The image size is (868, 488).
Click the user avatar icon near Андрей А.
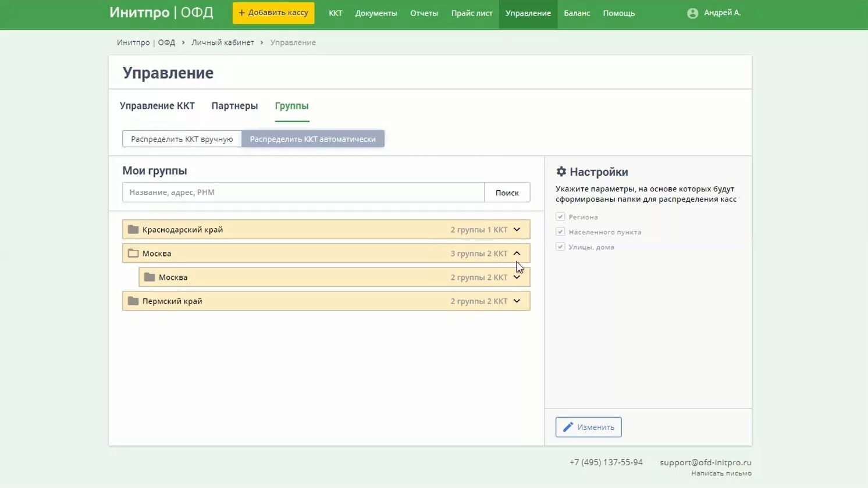click(692, 13)
